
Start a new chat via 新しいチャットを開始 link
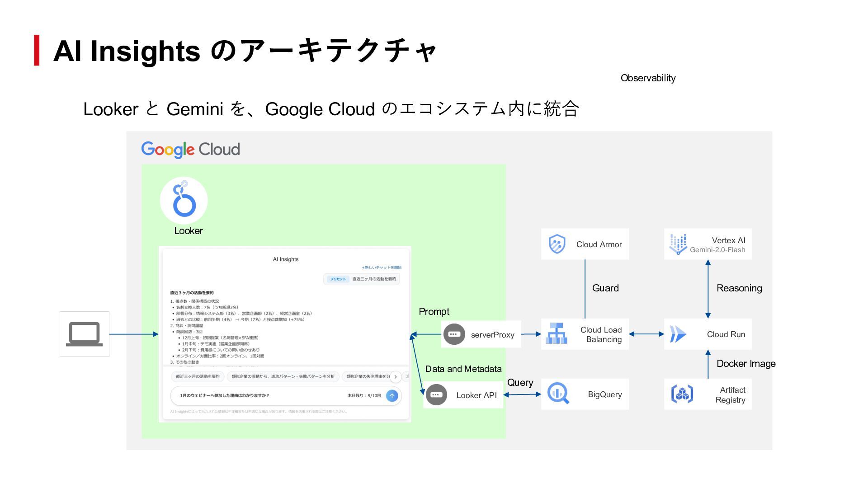click(x=382, y=267)
